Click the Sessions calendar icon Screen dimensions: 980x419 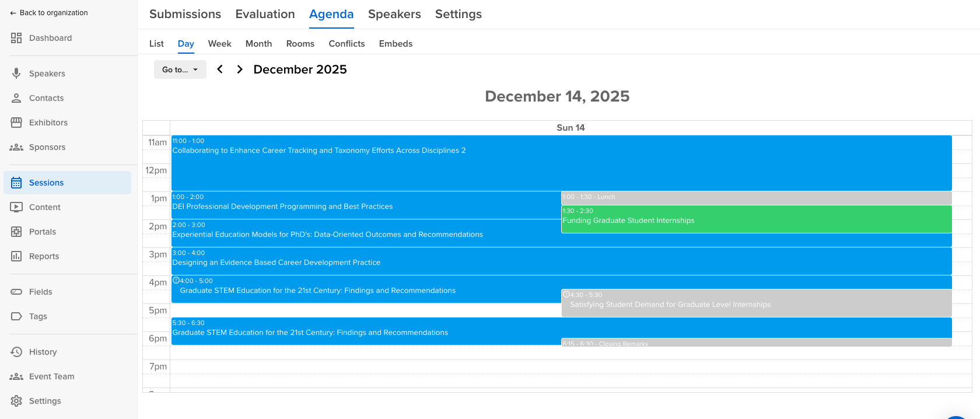click(x=16, y=183)
